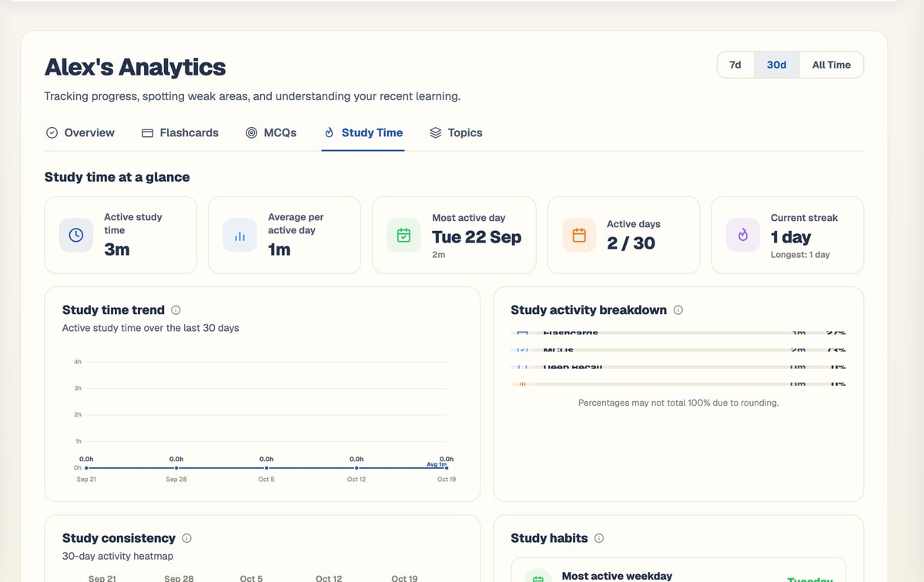Viewport: 924px width, 582px height.
Task: Click the 'Tue 22 Sep' most active day value
Action: coord(477,237)
